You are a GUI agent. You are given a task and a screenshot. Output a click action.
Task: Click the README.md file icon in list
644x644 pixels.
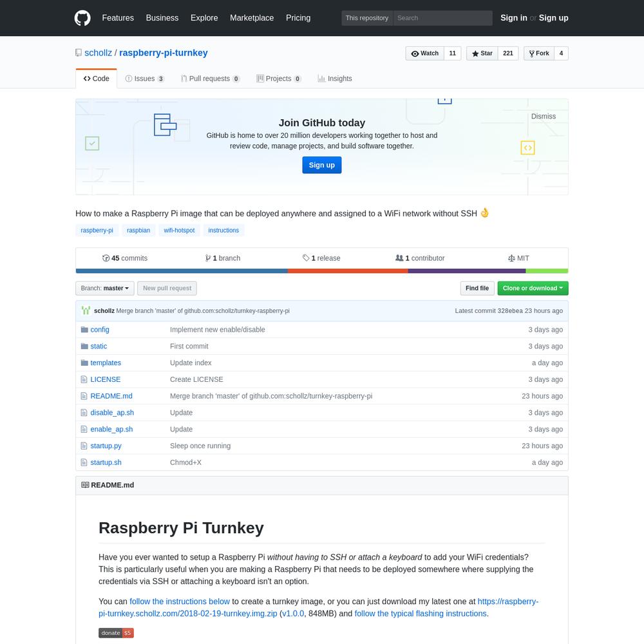pyautogui.click(x=84, y=396)
